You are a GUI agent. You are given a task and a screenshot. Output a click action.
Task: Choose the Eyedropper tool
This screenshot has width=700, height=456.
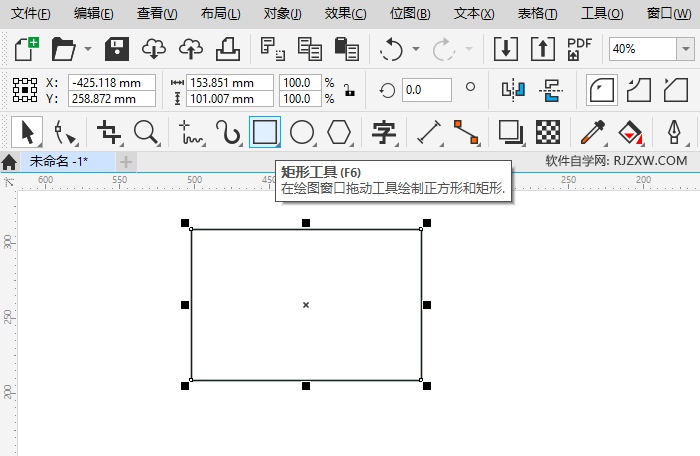(x=595, y=131)
